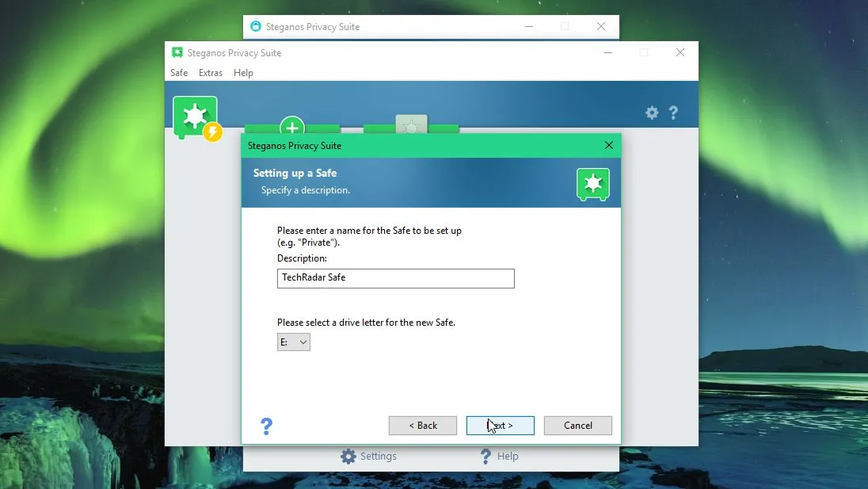
Task: Click the green safe icon with lightning badge
Action: (x=196, y=118)
